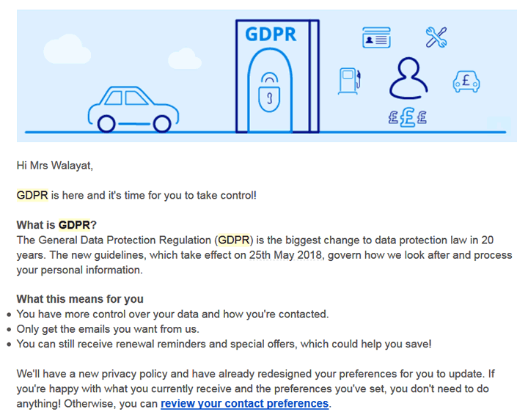Screen dimensions: 528x420
Task: Click the "Hi Mrs Walayat" greeting
Action: pos(55,166)
